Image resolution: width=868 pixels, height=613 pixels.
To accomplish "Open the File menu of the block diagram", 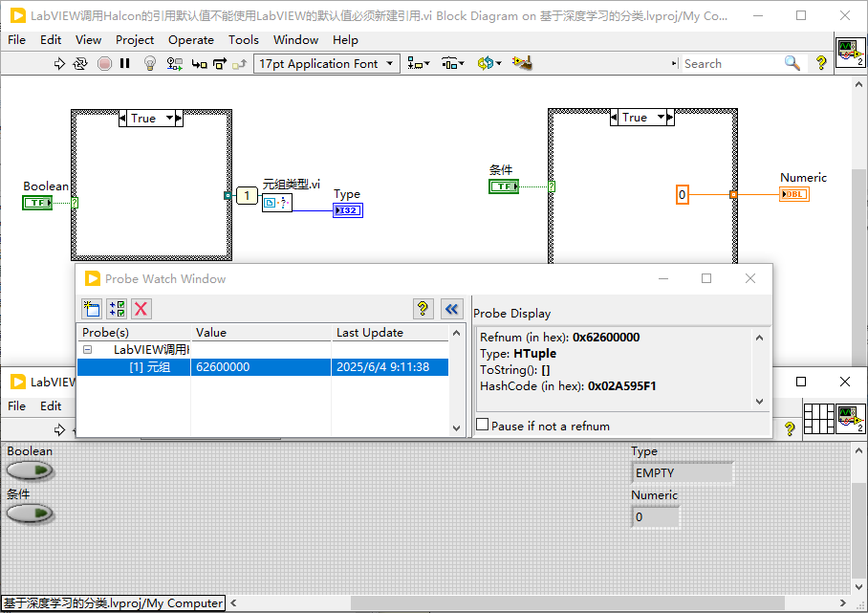I will pos(16,40).
